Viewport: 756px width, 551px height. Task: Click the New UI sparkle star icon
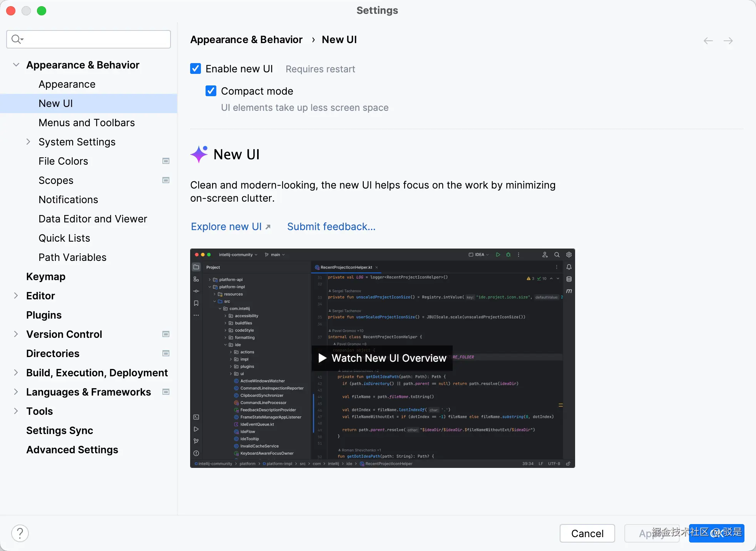tap(199, 154)
